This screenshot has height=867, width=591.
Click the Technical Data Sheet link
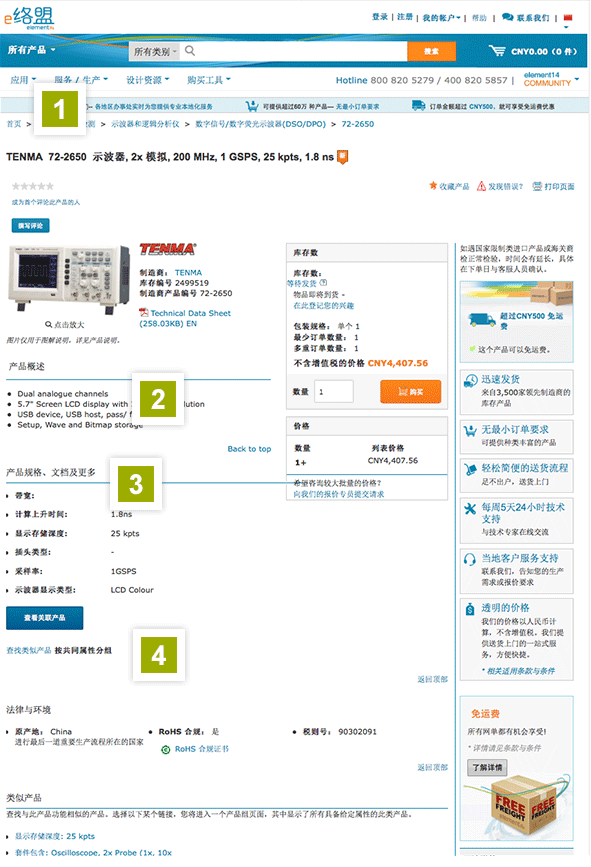tap(191, 313)
